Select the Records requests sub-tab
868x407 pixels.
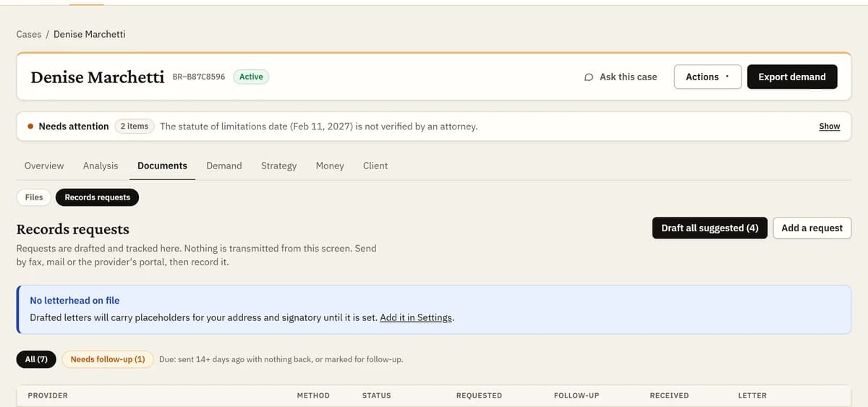(x=98, y=197)
